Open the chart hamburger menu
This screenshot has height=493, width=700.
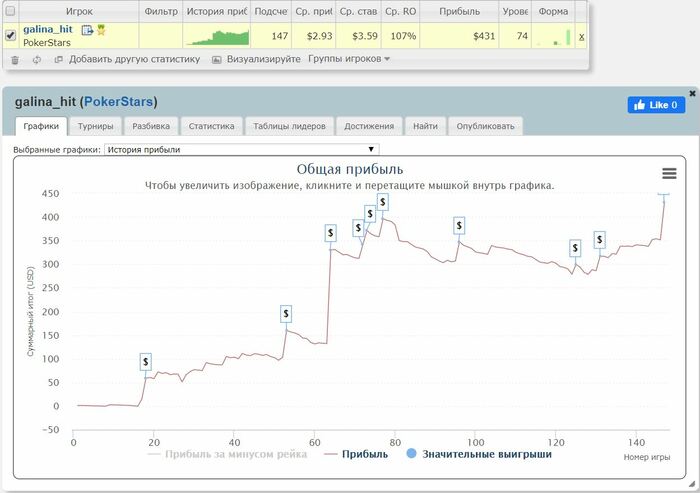[x=669, y=173]
